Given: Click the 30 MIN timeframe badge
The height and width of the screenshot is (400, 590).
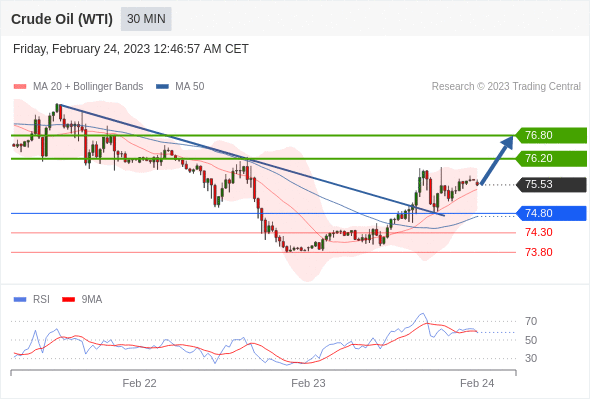Looking at the screenshot, I should (x=146, y=19).
